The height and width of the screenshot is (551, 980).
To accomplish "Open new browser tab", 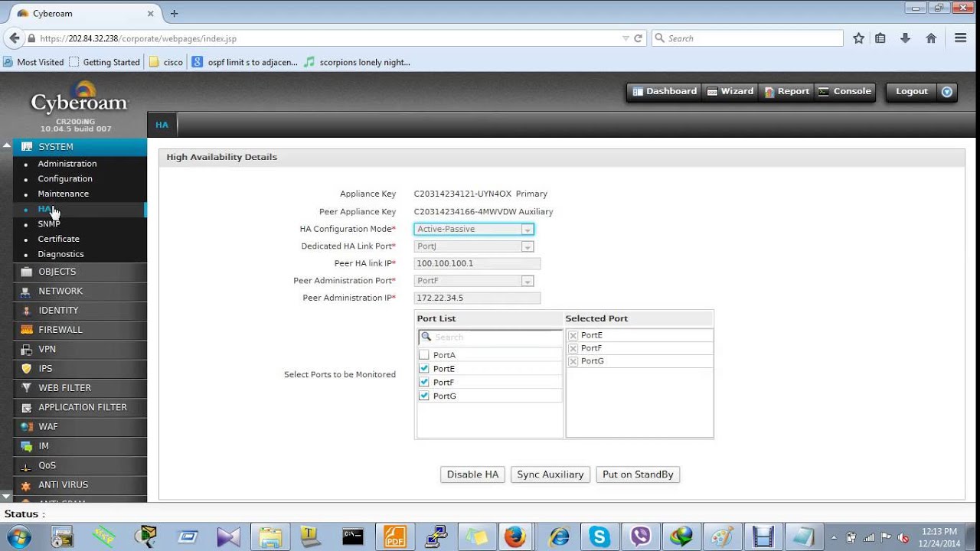I will point(174,13).
